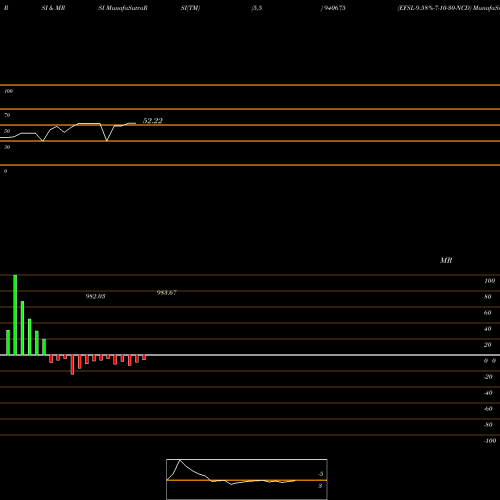Screen dimensions: 500x500
Task: Click the 949675 code in header
Action: pos(334,8)
